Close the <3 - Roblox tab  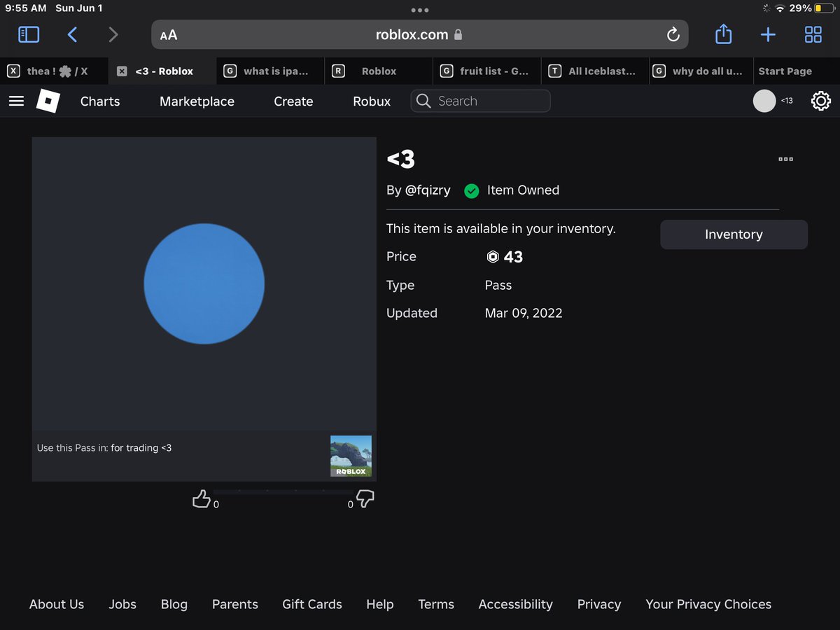pos(122,71)
